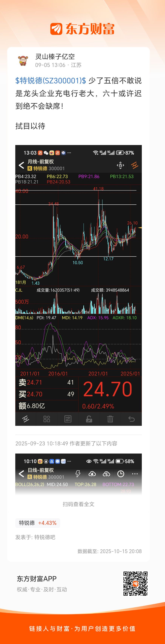Tap the undo arrow icon in bottom toolbar
165x644 pixels.
click(131, 419)
